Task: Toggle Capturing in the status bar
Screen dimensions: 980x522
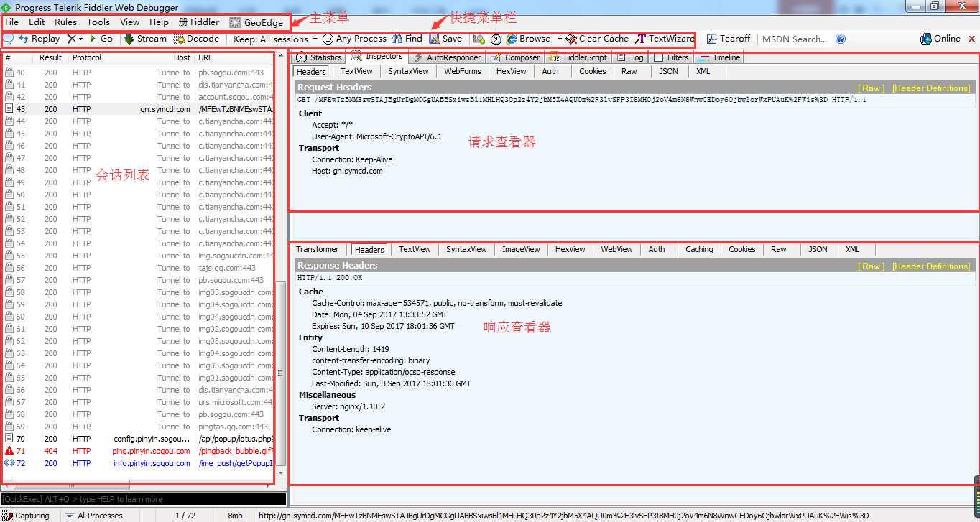Action: (x=26, y=516)
